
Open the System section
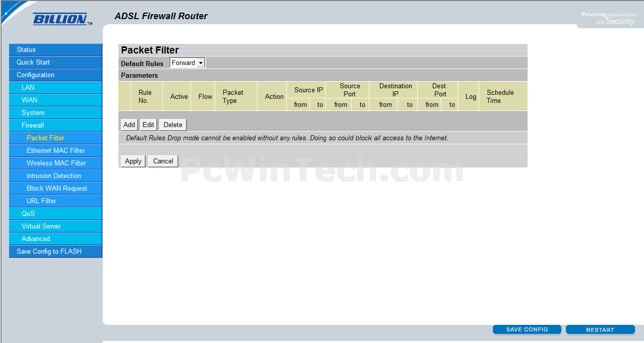(55, 112)
